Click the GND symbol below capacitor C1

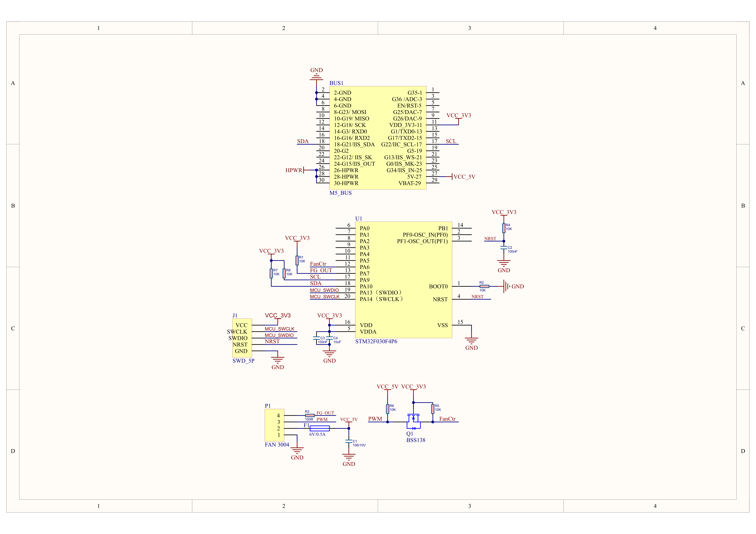[349, 457]
